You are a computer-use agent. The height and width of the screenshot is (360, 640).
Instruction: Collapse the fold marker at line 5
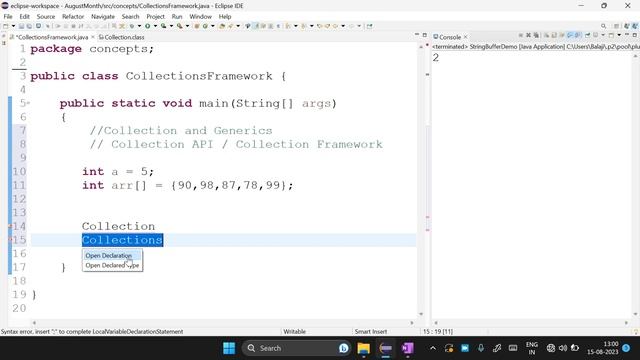[28, 103]
